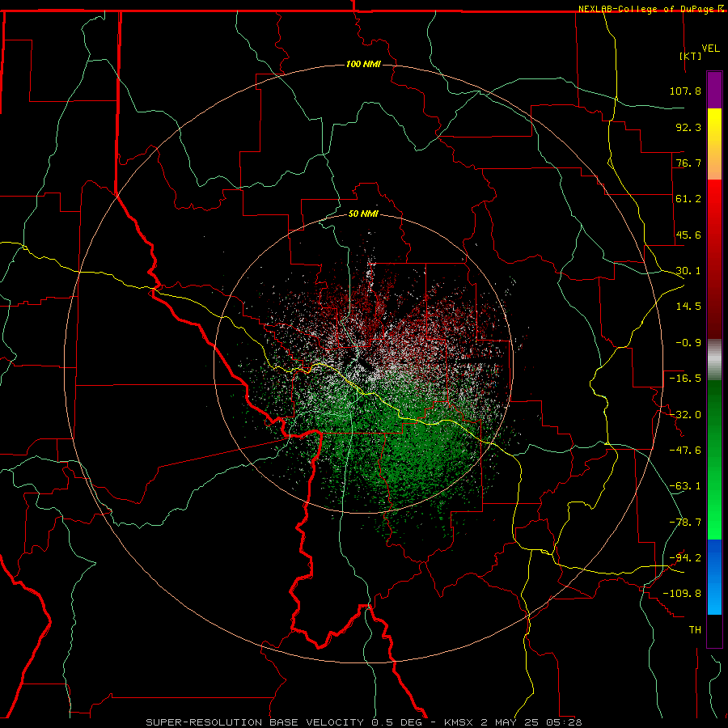Select the -47.6 scale value

[685, 451]
